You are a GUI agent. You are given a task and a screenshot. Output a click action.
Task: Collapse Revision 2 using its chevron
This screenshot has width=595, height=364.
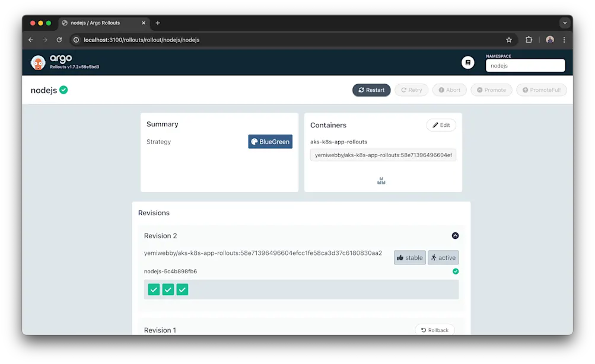(456, 235)
